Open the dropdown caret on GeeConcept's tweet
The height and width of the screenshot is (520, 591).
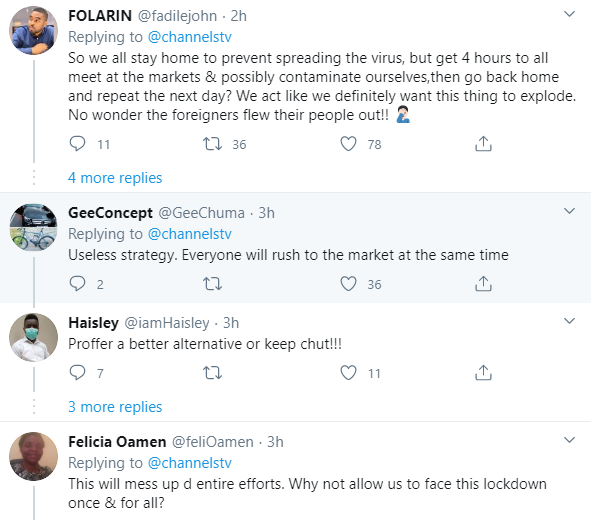point(569,211)
